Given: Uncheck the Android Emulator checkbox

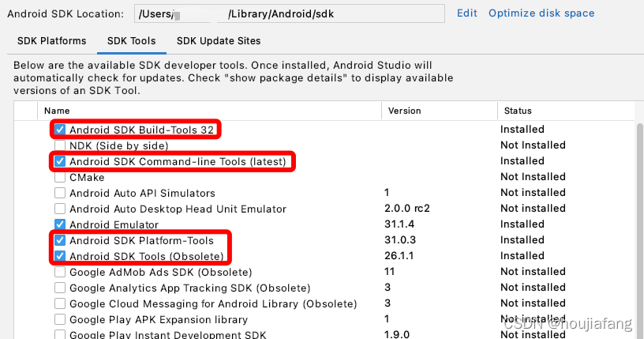Looking at the screenshot, I should point(60,224).
